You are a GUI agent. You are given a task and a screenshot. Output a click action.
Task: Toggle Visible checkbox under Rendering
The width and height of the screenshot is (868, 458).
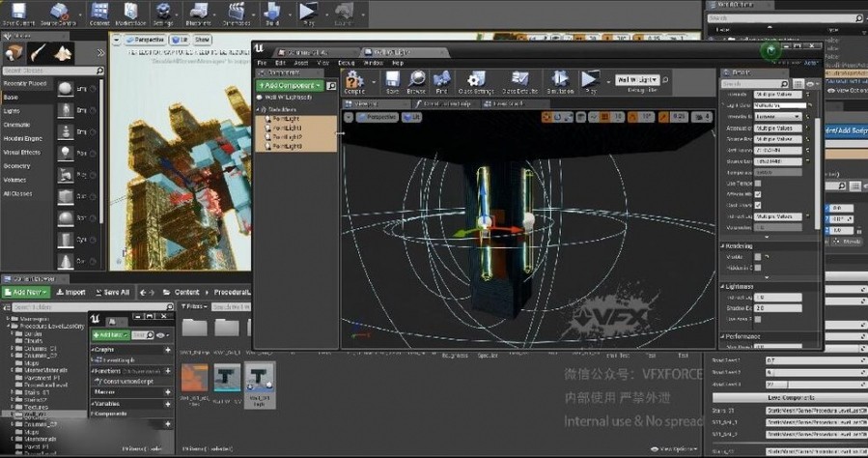758,257
